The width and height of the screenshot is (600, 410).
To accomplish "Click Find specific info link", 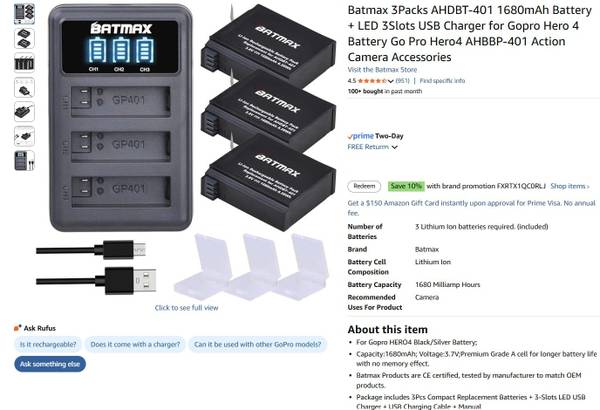I will (x=442, y=81).
